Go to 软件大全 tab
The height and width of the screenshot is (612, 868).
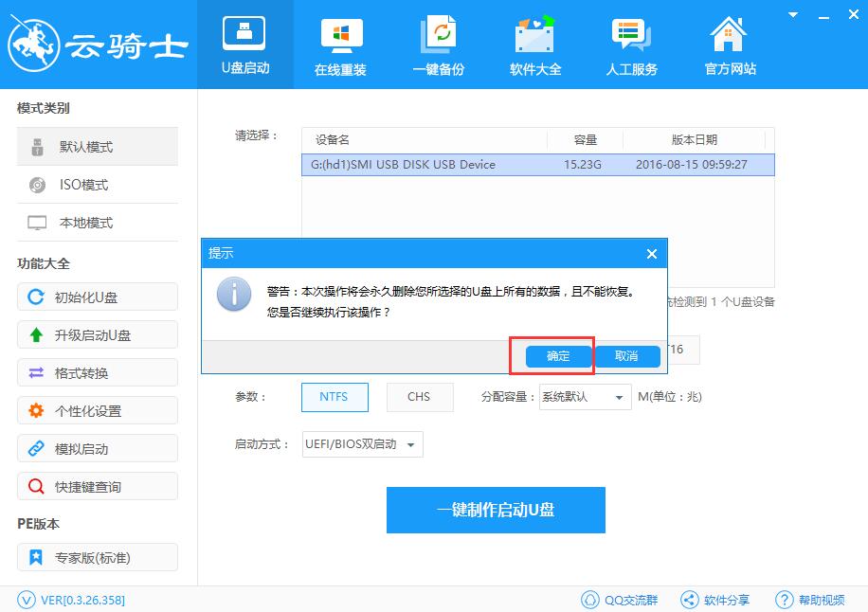535,45
